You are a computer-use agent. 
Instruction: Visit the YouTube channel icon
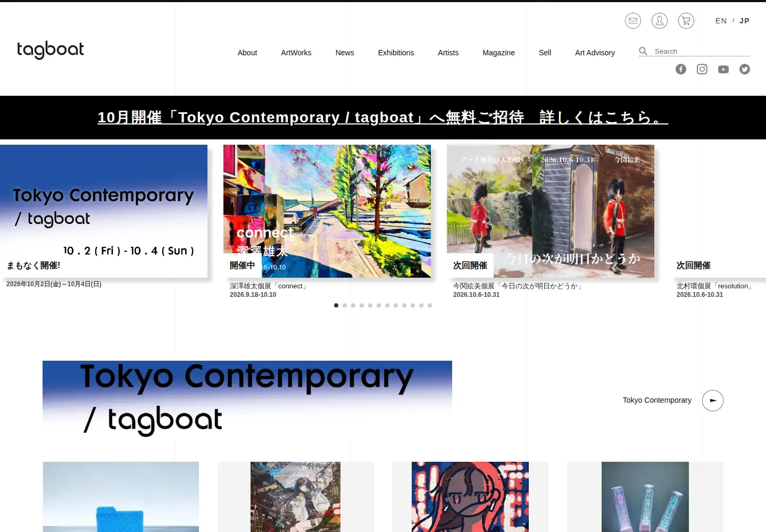[x=723, y=69]
